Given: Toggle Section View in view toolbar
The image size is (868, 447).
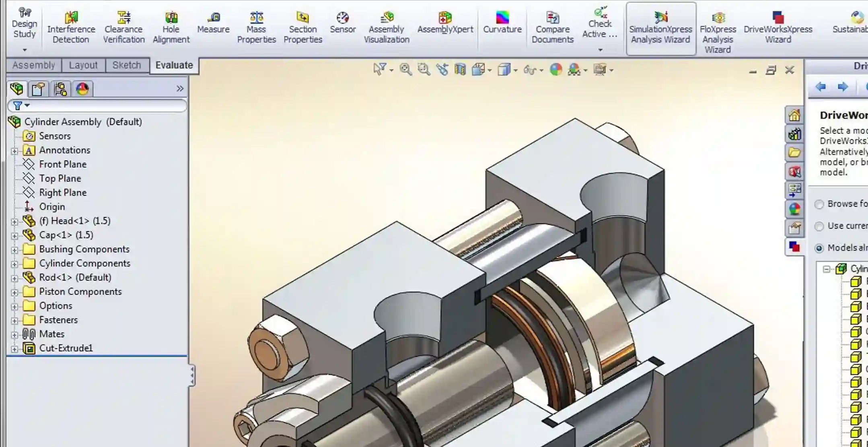Looking at the screenshot, I should pos(460,70).
